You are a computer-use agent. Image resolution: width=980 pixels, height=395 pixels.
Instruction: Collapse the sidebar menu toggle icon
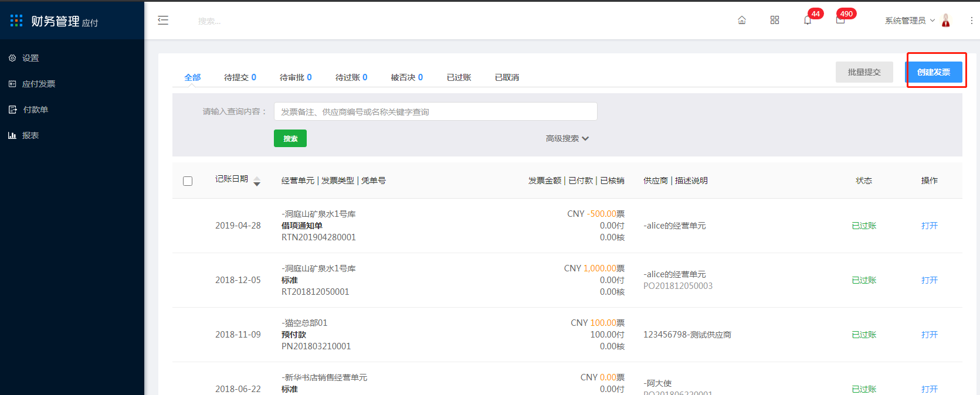click(x=163, y=21)
